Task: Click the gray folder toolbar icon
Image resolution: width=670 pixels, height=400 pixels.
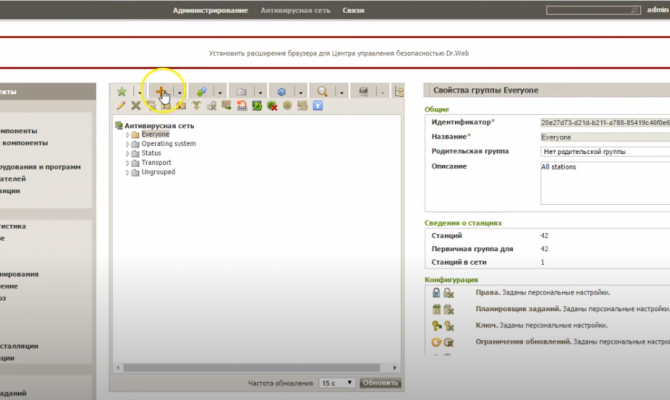Action: (241, 91)
